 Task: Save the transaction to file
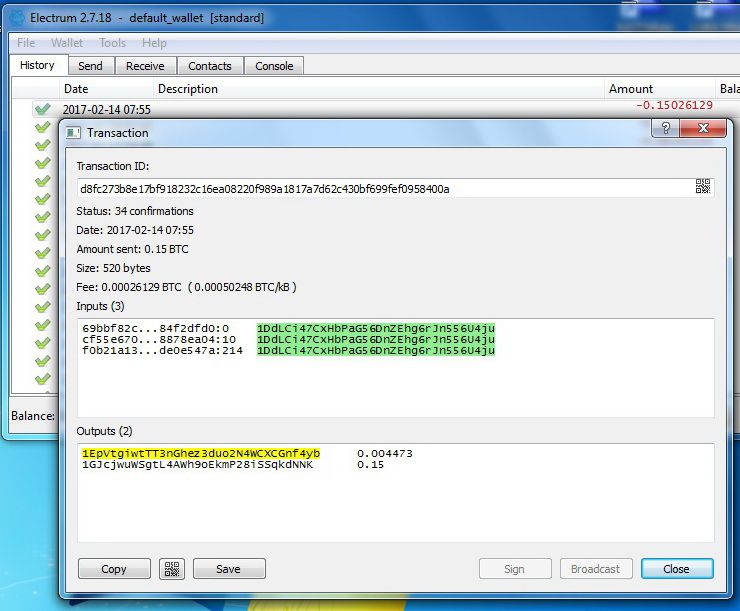click(x=229, y=569)
